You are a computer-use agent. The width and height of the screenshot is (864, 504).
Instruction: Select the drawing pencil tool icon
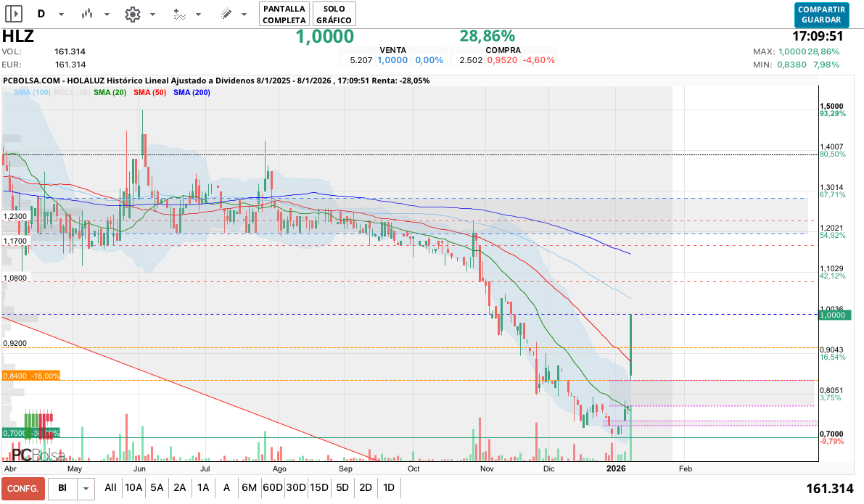coord(226,14)
